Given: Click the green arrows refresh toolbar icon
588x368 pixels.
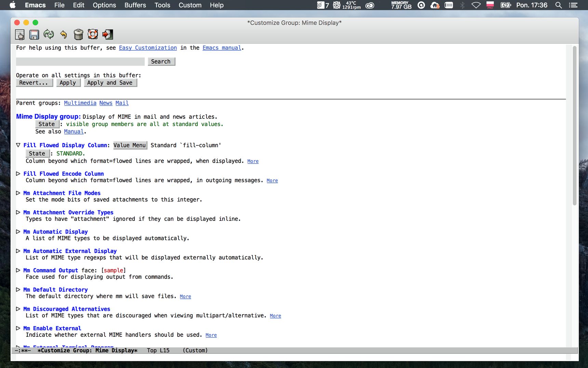Looking at the screenshot, I should (x=49, y=34).
